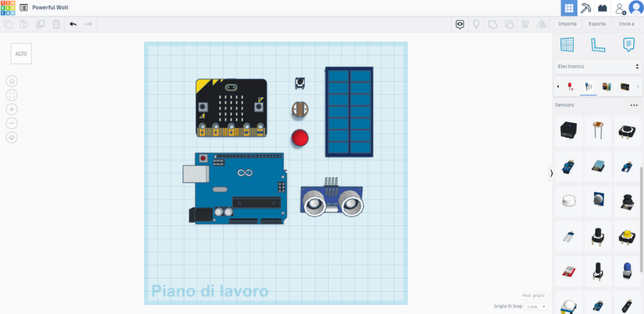Click the Undo arrow icon
This screenshot has height=314, width=644.
pos(73,24)
